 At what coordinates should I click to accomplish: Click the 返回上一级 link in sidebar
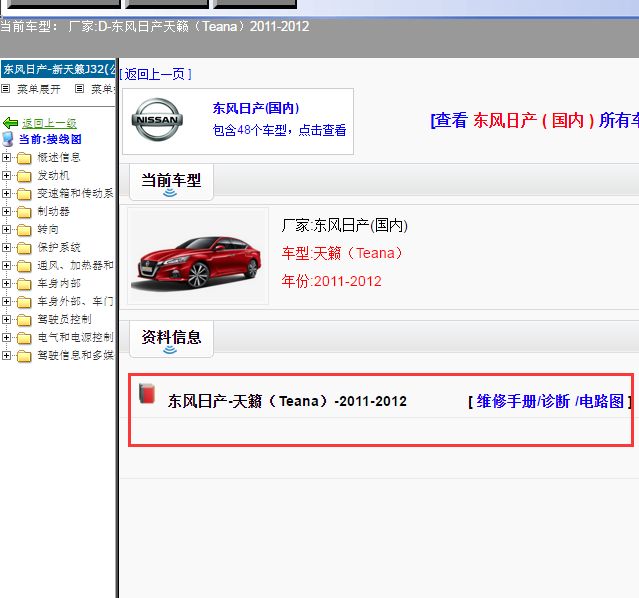pos(49,123)
